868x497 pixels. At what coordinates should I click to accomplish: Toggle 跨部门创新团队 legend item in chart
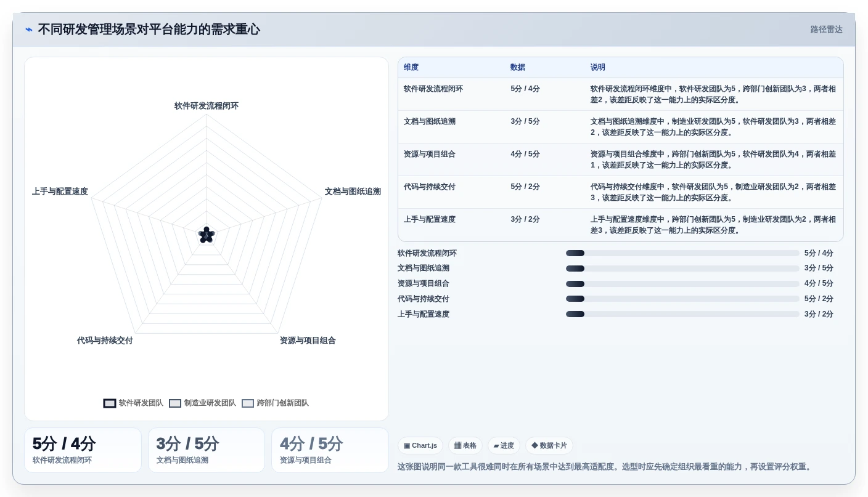click(275, 403)
